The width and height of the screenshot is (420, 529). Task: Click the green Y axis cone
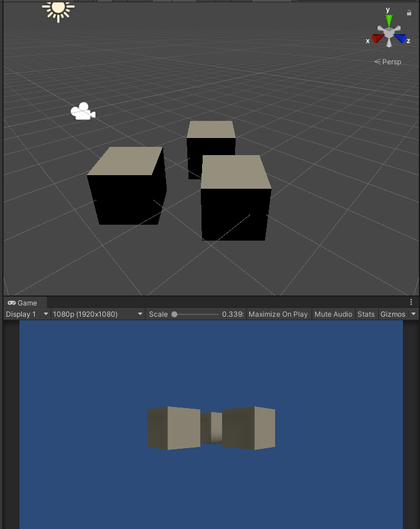[389, 21]
